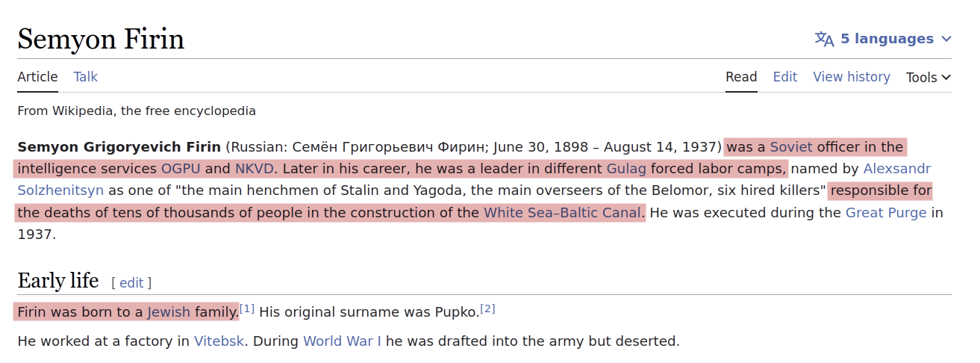Image resolution: width=980 pixels, height=363 pixels.
Task: Select the Article tab
Action: coord(37,77)
